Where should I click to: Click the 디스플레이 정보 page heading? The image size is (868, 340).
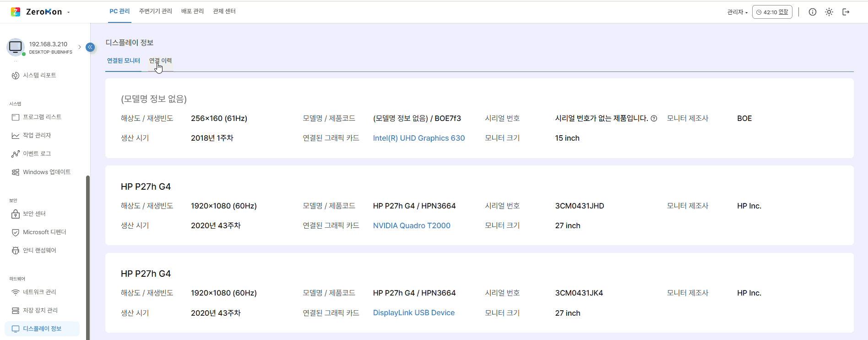coord(130,43)
